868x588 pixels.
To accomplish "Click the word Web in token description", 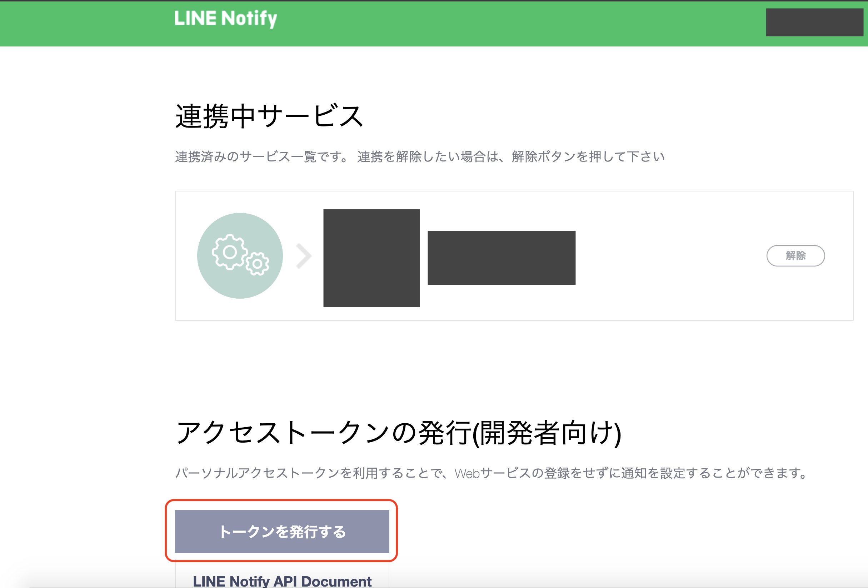I will pos(467,474).
